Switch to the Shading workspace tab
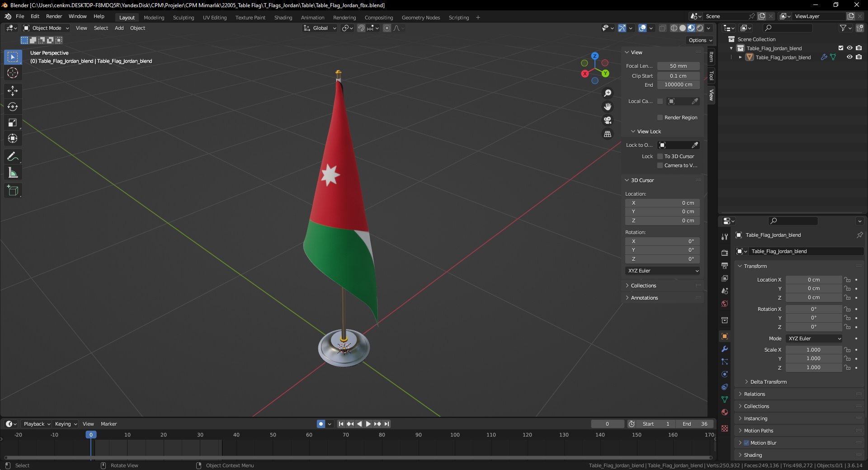Viewport: 868px width, 470px height. tap(283, 18)
